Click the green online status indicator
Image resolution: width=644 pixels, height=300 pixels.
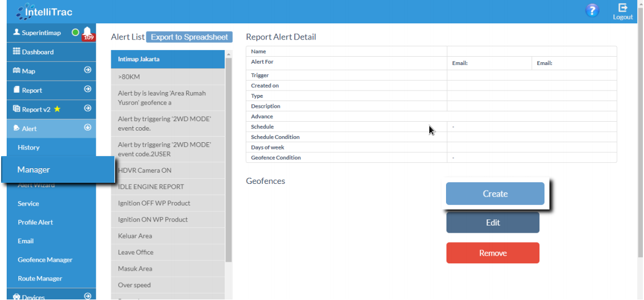(75, 33)
